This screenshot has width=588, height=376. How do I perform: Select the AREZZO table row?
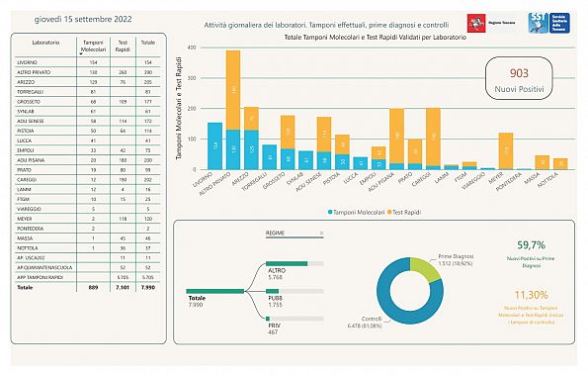[x=88, y=82]
